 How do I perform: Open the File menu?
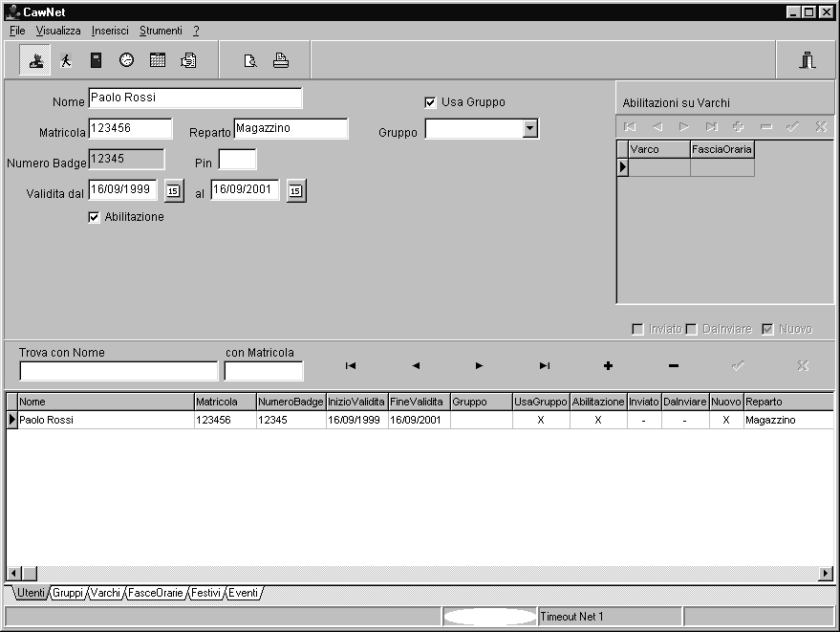[17, 31]
